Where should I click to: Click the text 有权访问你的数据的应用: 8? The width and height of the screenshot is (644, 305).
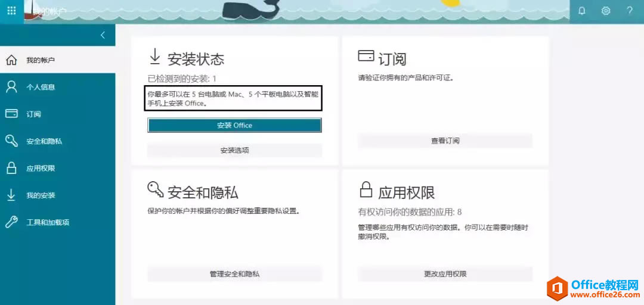(x=410, y=212)
